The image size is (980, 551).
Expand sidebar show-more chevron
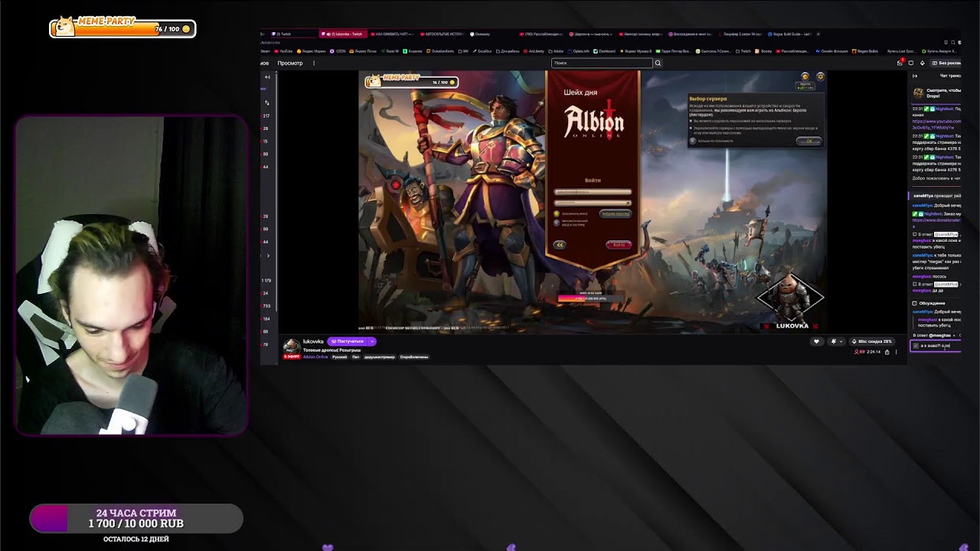click(268, 256)
